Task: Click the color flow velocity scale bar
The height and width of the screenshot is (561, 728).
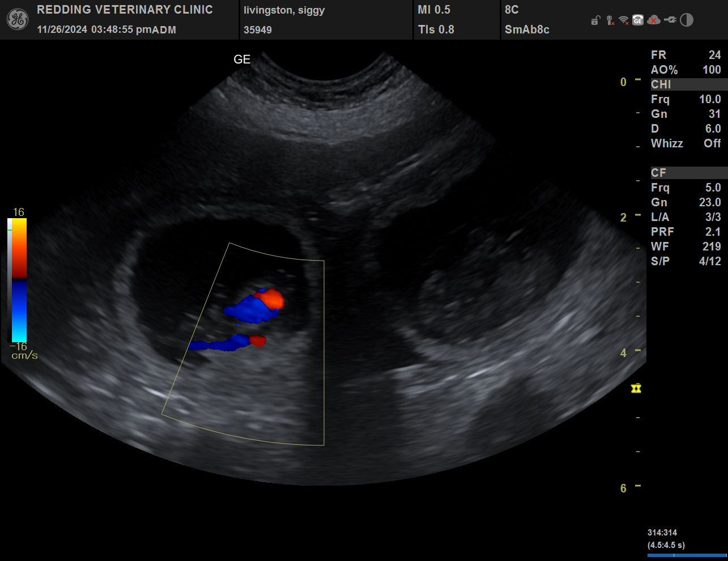Action: tap(19, 280)
